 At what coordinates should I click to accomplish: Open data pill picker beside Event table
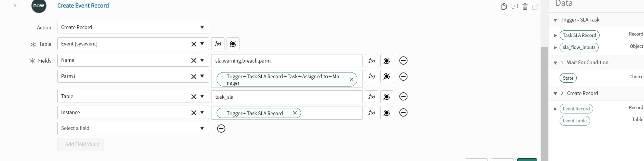pyautogui.click(x=233, y=44)
